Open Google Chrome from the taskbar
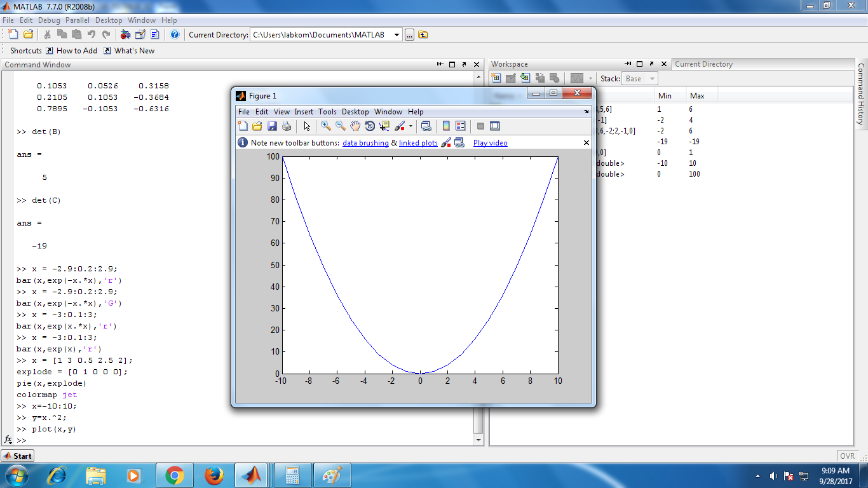 [x=174, y=475]
